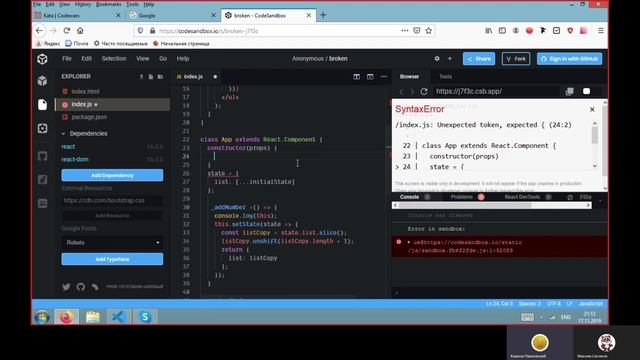Viewport: 640px width, 360px height.
Task: Select the index.js editor tab
Action: tap(193, 77)
